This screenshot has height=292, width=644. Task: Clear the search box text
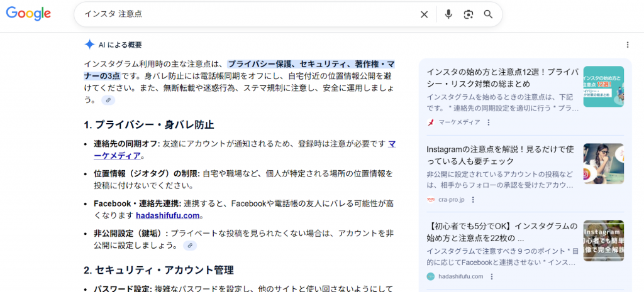(x=424, y=14)
